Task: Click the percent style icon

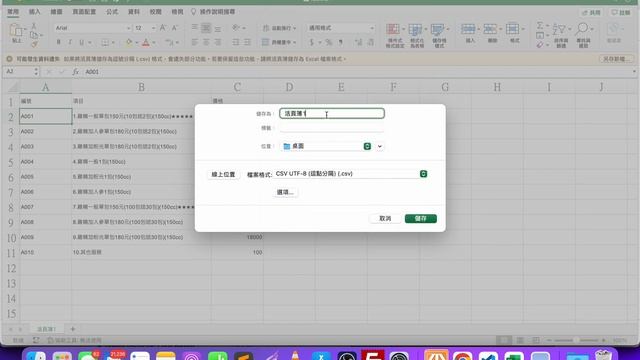Action: [x=329, y=42]
